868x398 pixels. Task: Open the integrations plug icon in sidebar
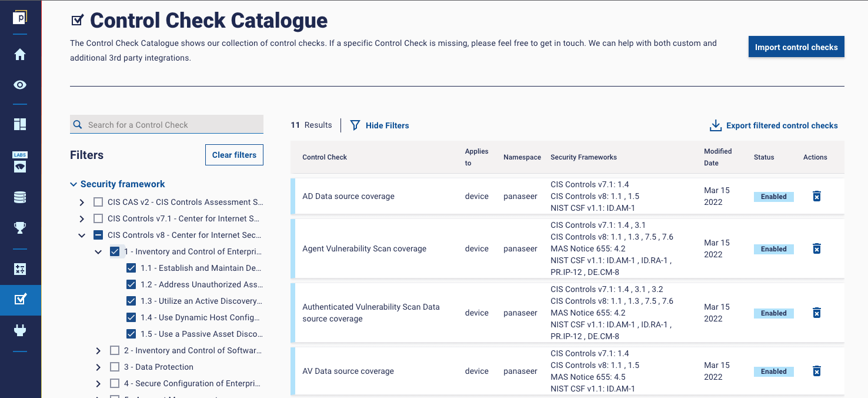(x=20, y=330)
